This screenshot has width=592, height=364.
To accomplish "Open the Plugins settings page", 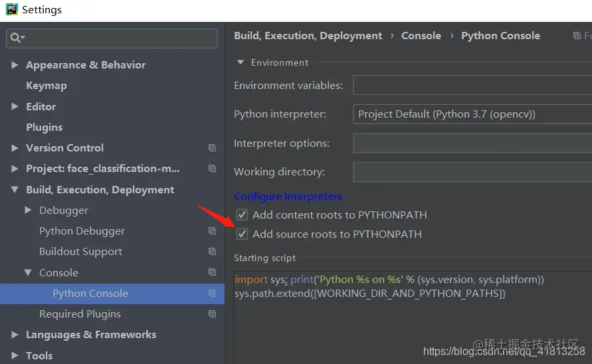I will (x=44, y=128).
